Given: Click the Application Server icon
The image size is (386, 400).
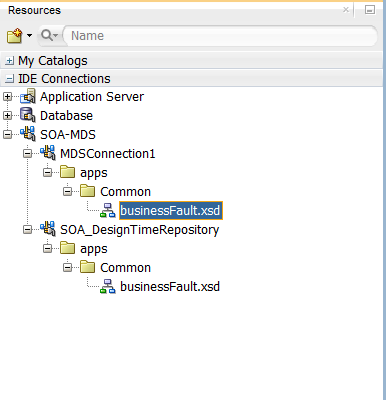Looking at the screenshot, I should 28,96.
